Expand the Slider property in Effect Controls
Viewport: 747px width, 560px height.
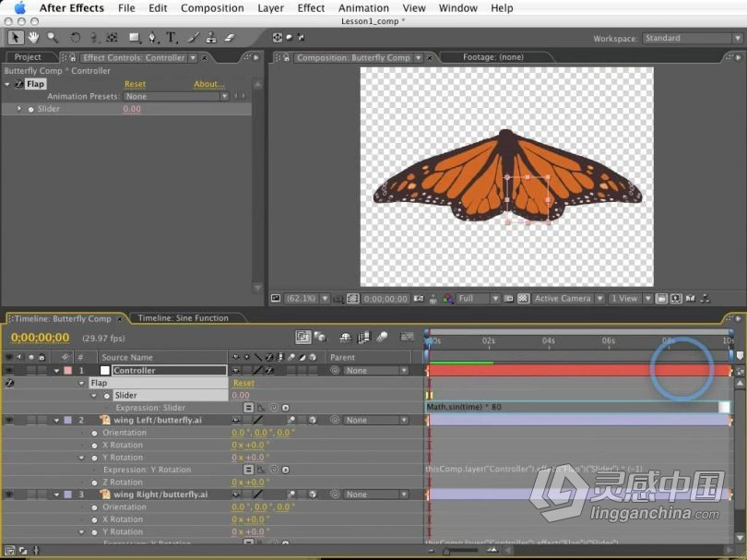[x=19, y=109]
